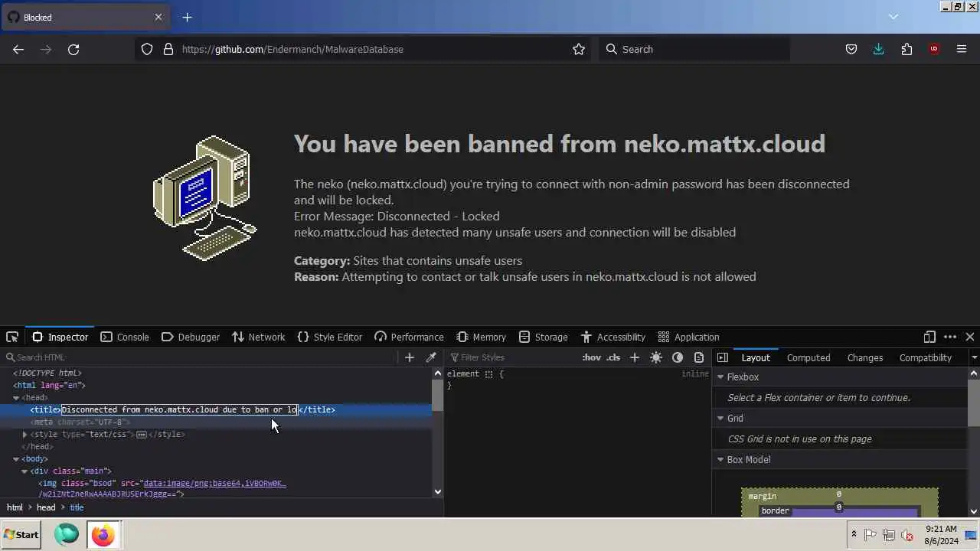The width and height of the screenshot is (980, 551).
Task: Switch to the Accessibility tab
Action: pos(612,337)
